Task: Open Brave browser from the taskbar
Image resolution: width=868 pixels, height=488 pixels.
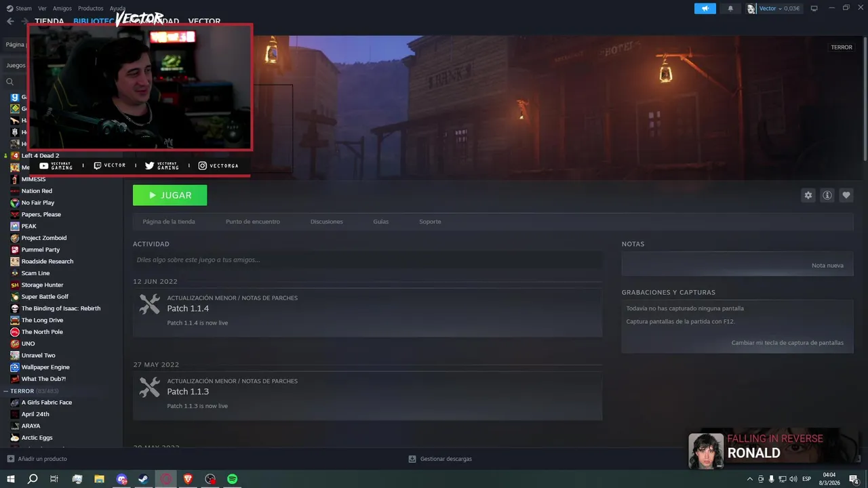Action: click(x=188, y=479)
